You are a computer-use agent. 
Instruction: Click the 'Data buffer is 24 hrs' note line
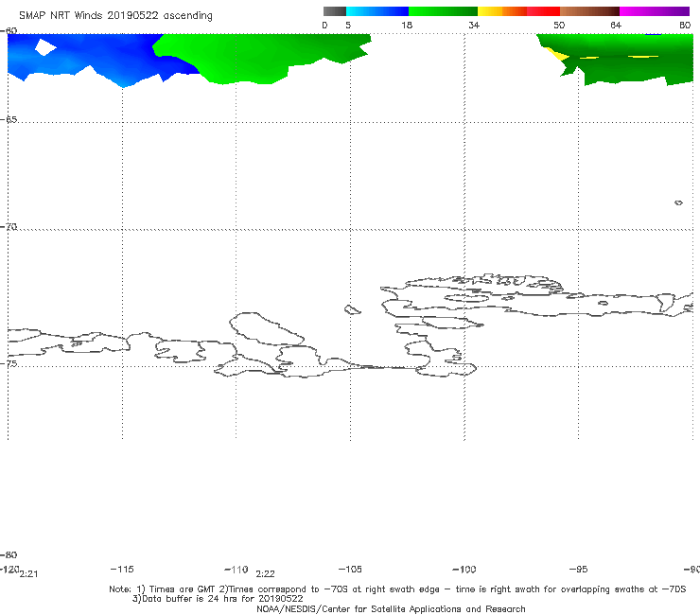[x=218, y=599]
